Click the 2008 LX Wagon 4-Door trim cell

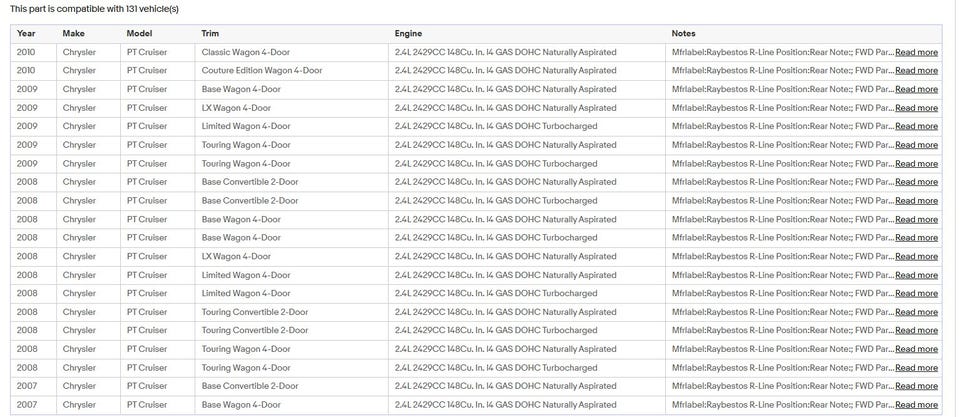(236, 257)
